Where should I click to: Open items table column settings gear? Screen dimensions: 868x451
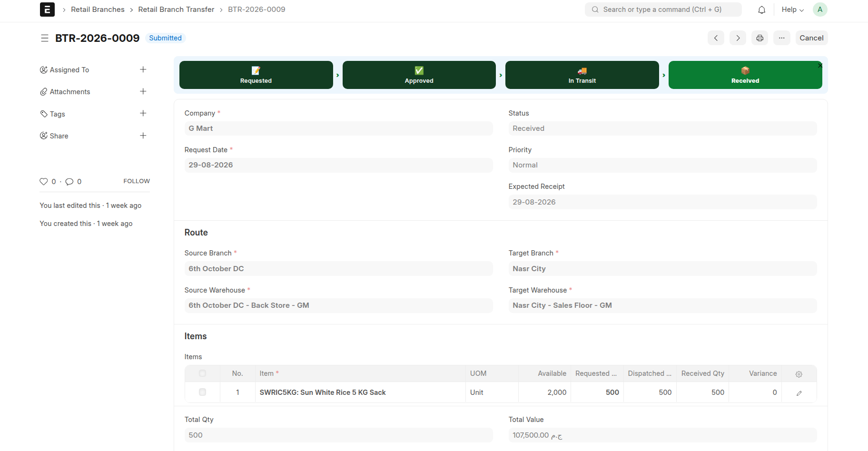click(x=799, y=374)
